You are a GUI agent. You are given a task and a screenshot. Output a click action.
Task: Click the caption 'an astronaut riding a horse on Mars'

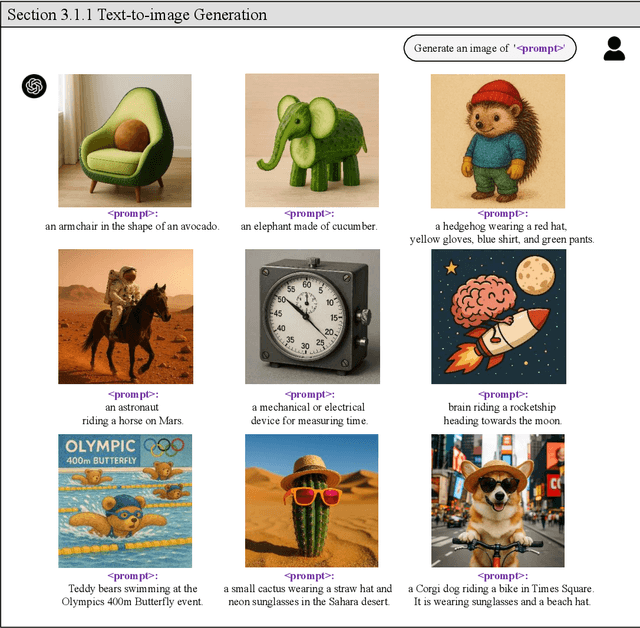pyautogui.click(x=133, y=414)
